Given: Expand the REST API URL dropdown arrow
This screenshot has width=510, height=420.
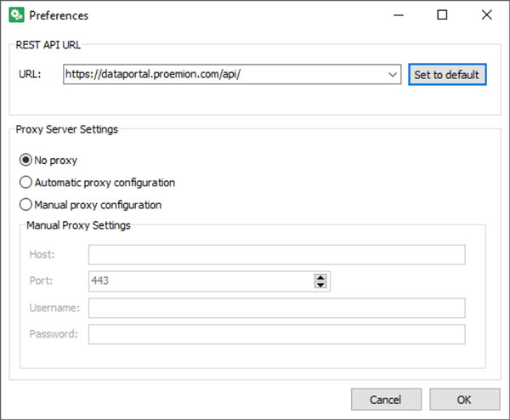Looking at the screenshot, I should coord(393,75).
